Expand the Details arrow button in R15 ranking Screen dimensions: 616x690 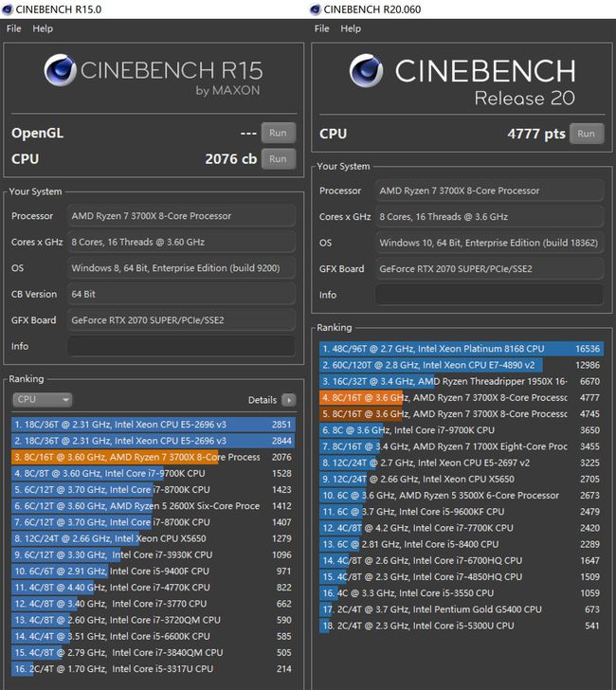coord(289,400)
